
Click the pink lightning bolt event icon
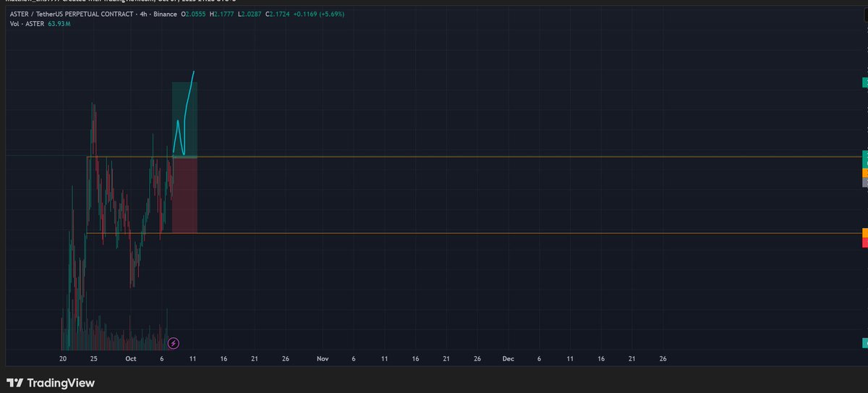[x=173, y=343]
